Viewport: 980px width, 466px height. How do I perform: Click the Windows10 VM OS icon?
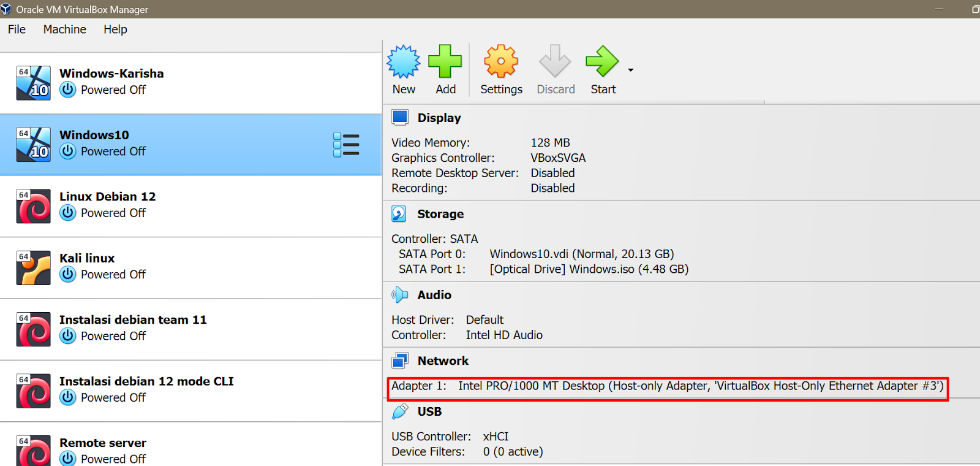click(x=33, y=145)
